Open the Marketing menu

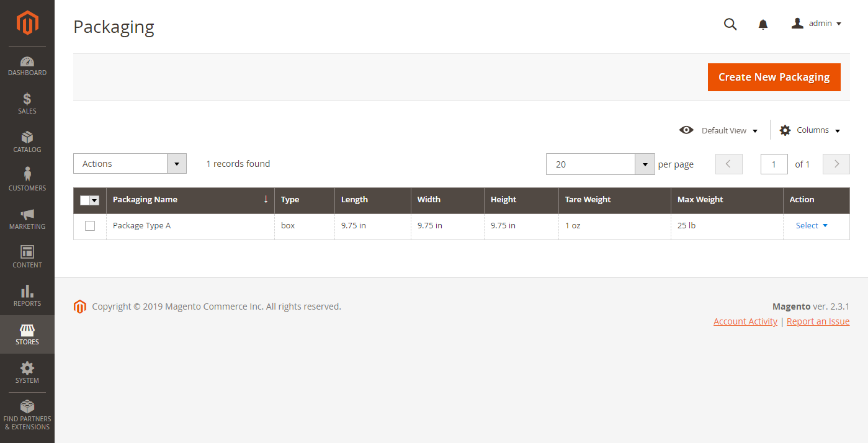27,220
